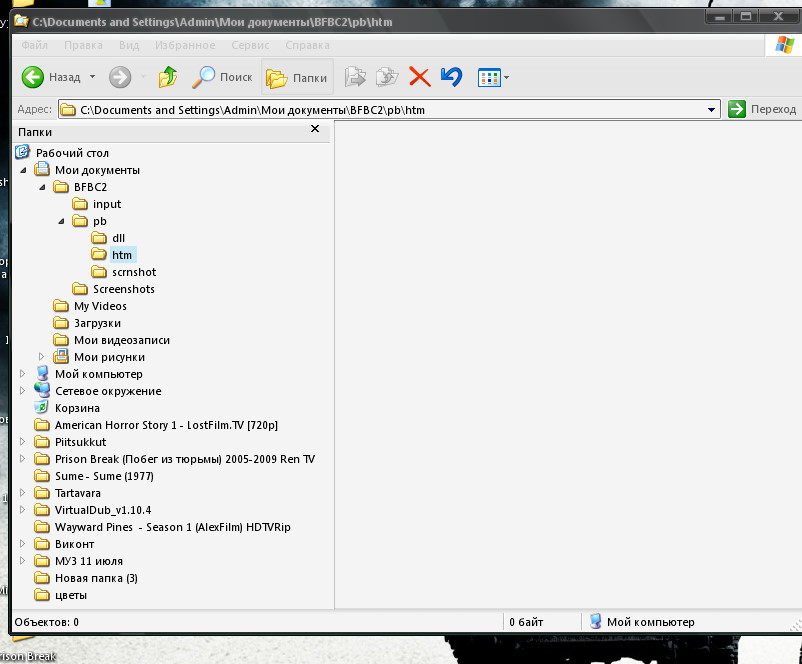Open the Back history dropdown arrow

93,77
